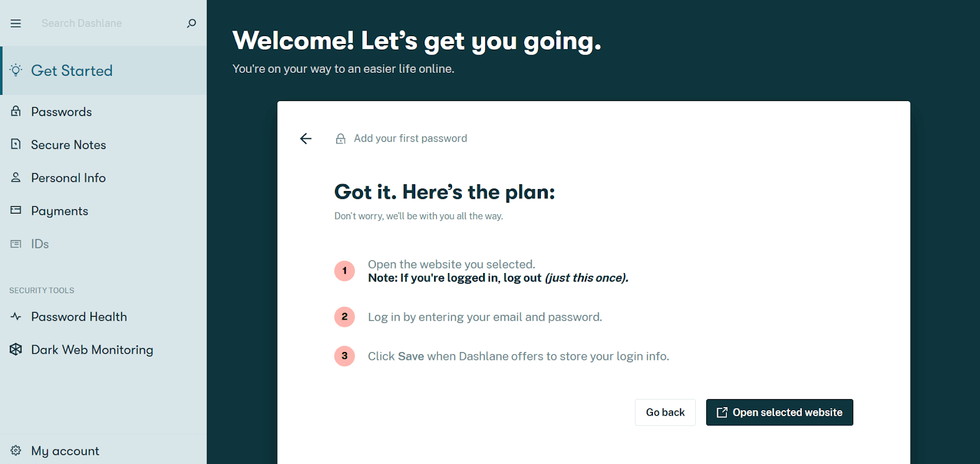Select Personal Info in the sidebar
Image resolution: width=980 pixels, height=464 pixels.
pyautogui.click(x=69, y=178)
